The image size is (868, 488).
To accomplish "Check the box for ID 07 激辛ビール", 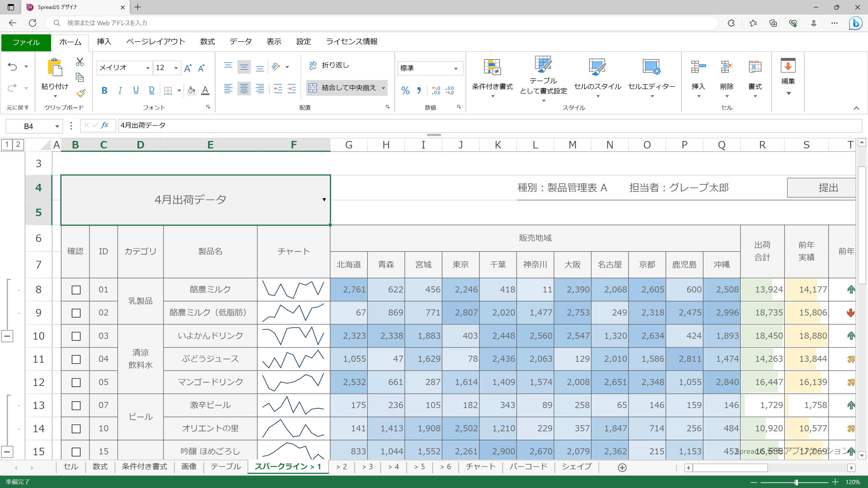I will (x=76, y=406).
